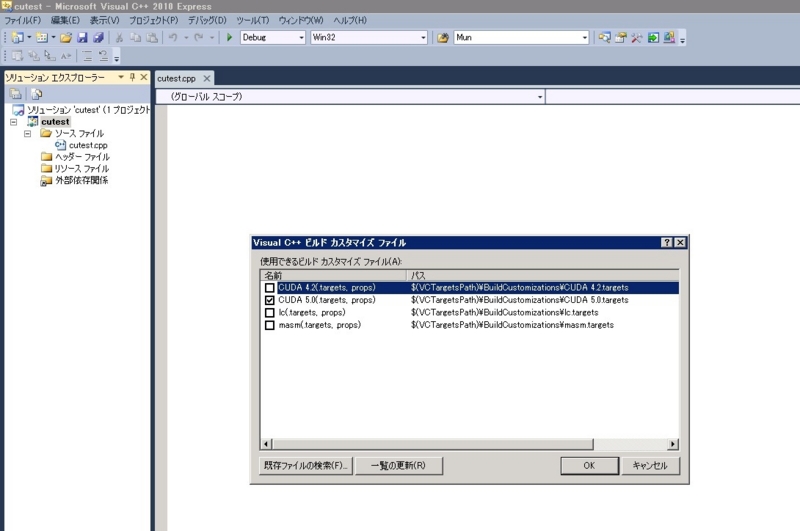Click the first icon in the text editor toolbar
The width and height of the screenshot is (800, 531).
pyautogui.click(x=17, y=56)
